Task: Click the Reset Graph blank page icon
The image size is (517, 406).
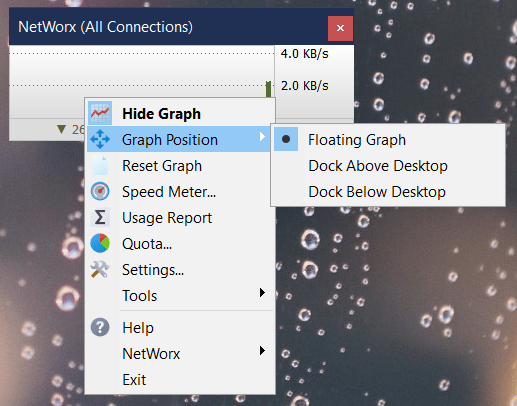Action: click(100, 165)
